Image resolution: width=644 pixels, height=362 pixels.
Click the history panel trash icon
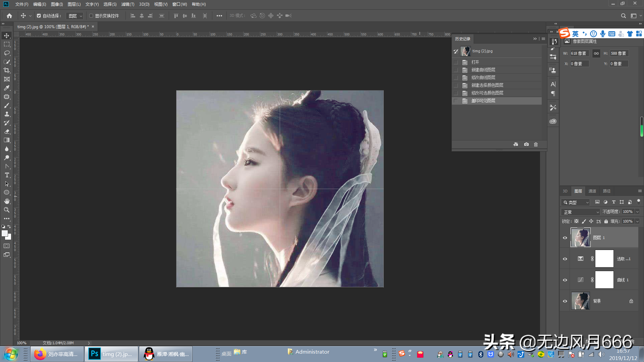pyautogui.click(x=536, y=144)
